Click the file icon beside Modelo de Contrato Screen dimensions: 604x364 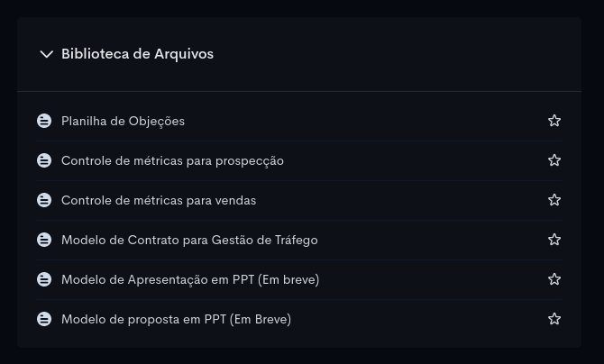tap(44, 240)
